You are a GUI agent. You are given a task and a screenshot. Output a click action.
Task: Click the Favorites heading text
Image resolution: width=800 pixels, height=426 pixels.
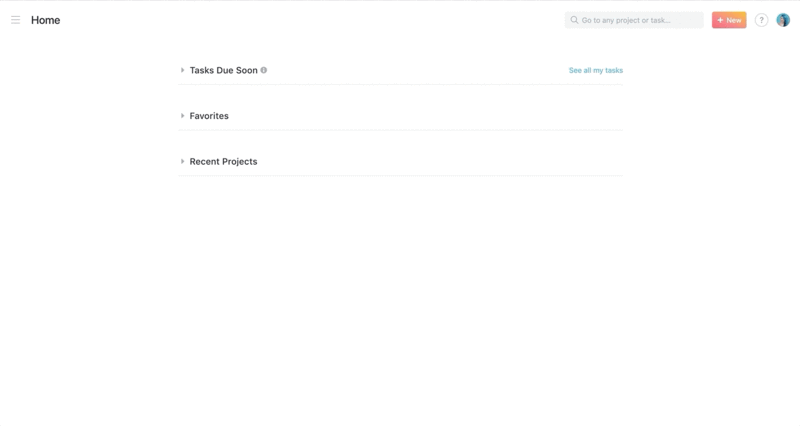click(x=209, y=116)
